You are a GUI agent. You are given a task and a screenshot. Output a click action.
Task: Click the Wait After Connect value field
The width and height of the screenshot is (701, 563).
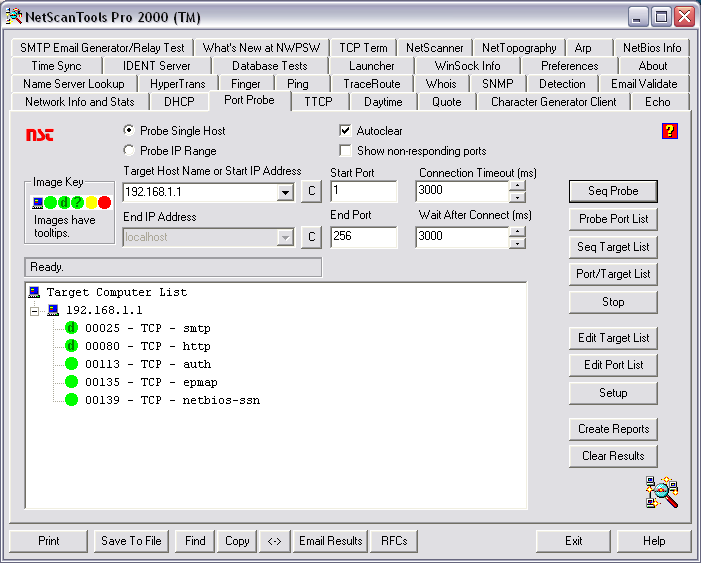[x=463, y=237]
